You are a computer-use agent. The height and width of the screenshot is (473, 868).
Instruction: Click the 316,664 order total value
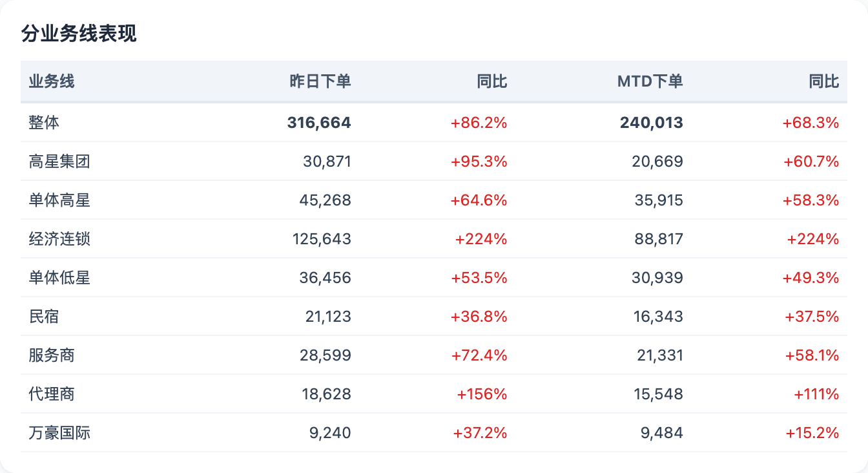[319, 123]
